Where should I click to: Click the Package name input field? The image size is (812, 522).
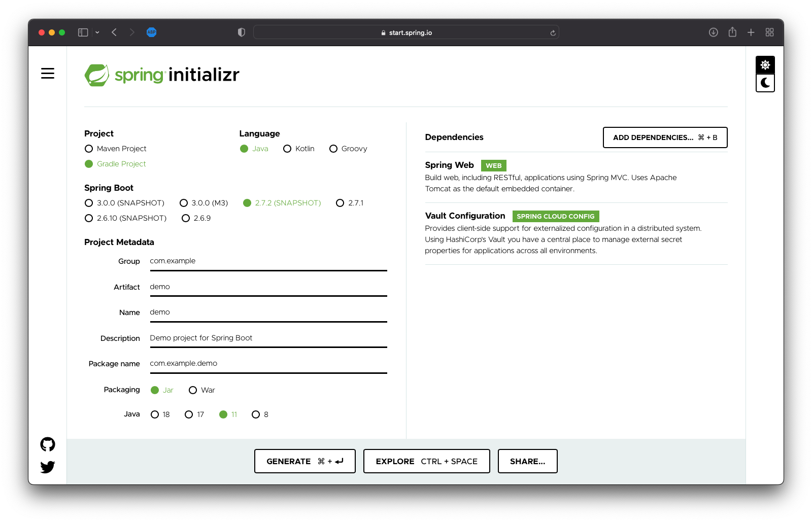[268, 364]
